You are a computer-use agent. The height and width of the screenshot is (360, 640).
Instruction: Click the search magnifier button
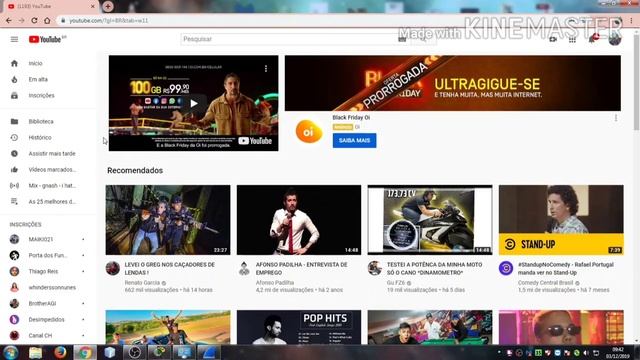(423, 39)
